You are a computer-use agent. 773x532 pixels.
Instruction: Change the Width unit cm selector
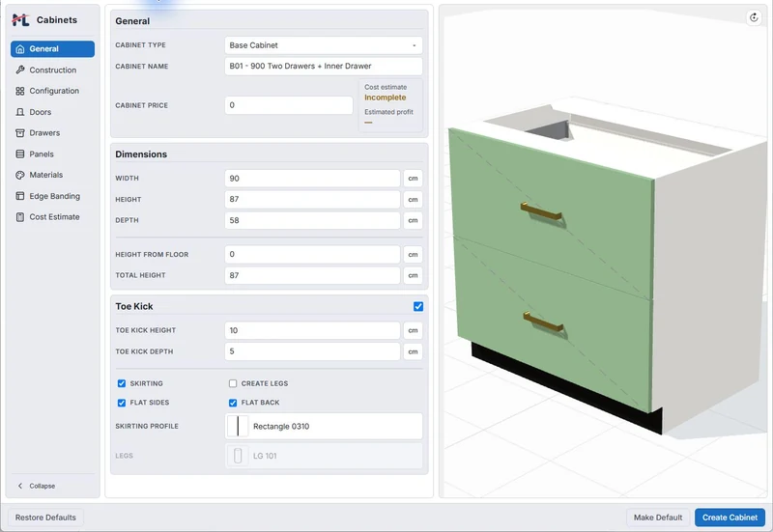[413, 179]
